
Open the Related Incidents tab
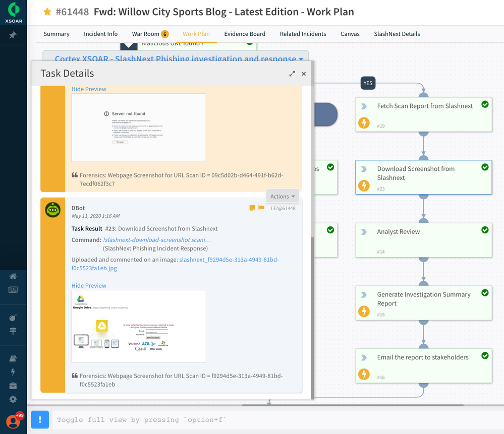[x=303, y=34]
